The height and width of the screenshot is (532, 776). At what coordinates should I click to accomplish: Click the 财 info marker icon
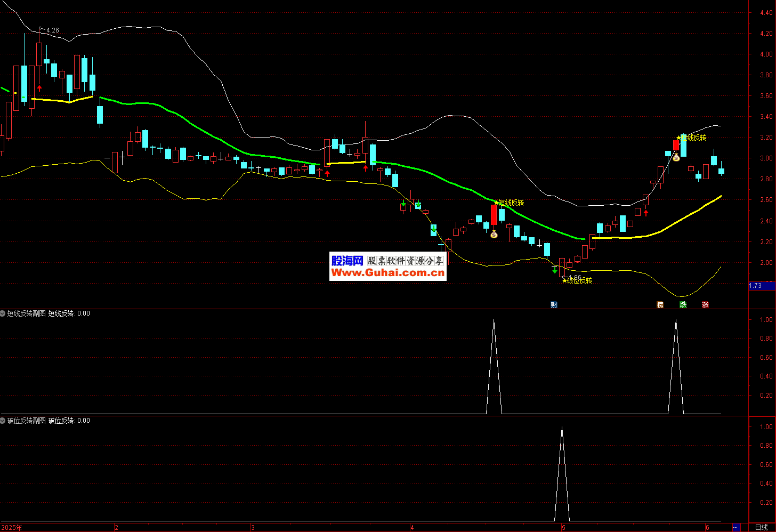tap(554, 305)
